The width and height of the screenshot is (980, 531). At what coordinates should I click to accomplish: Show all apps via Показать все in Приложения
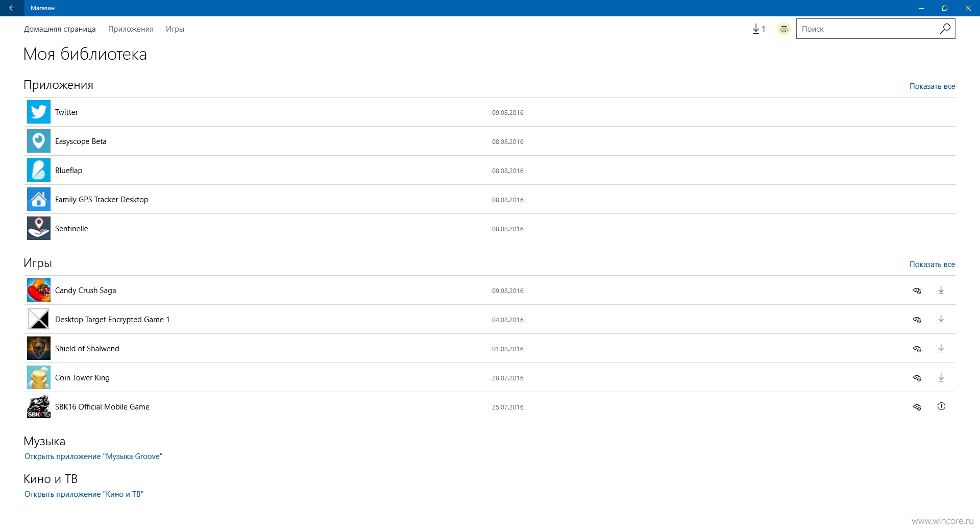click(x=932, y=86)
